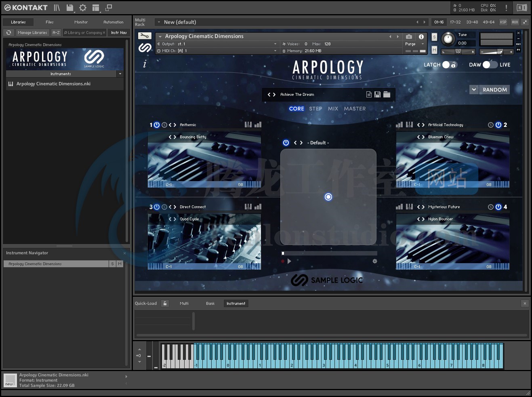The height and width of the screenshot is (397, 532).
Task: Click the XY pad play button
Action: (x=289, y=261)
